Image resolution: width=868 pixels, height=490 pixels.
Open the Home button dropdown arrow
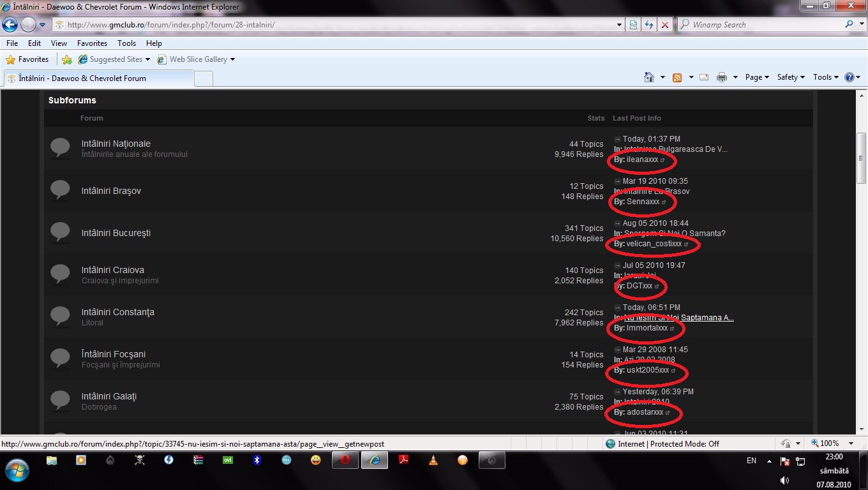click(662, 77)
